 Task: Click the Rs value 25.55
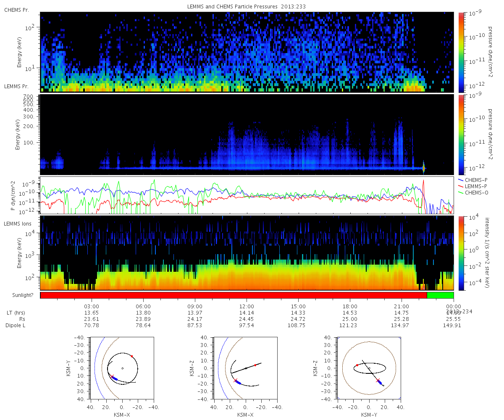click(453, 319)
